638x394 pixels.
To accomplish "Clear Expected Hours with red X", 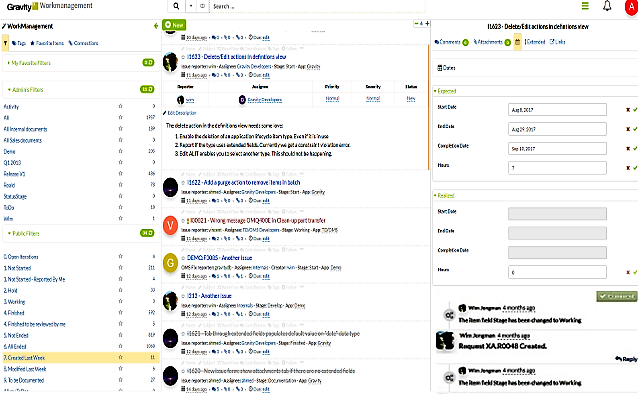I will [x=628, y=168].
